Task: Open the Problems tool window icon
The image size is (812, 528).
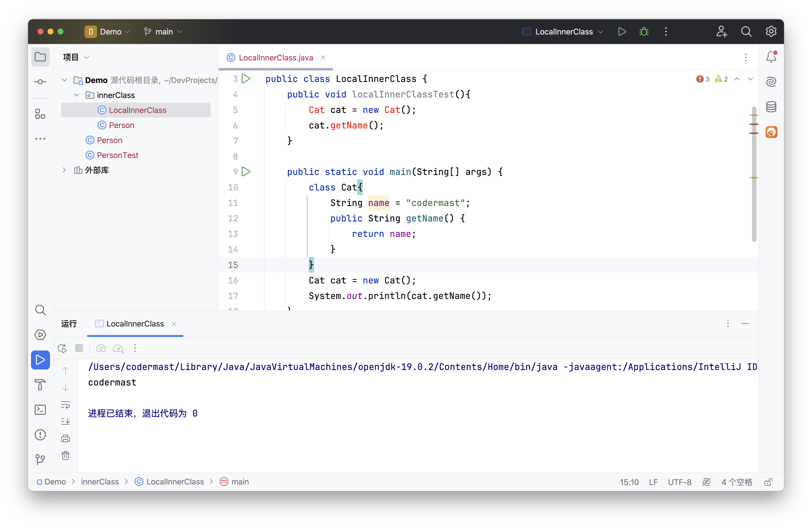Action: pos(40,434)
